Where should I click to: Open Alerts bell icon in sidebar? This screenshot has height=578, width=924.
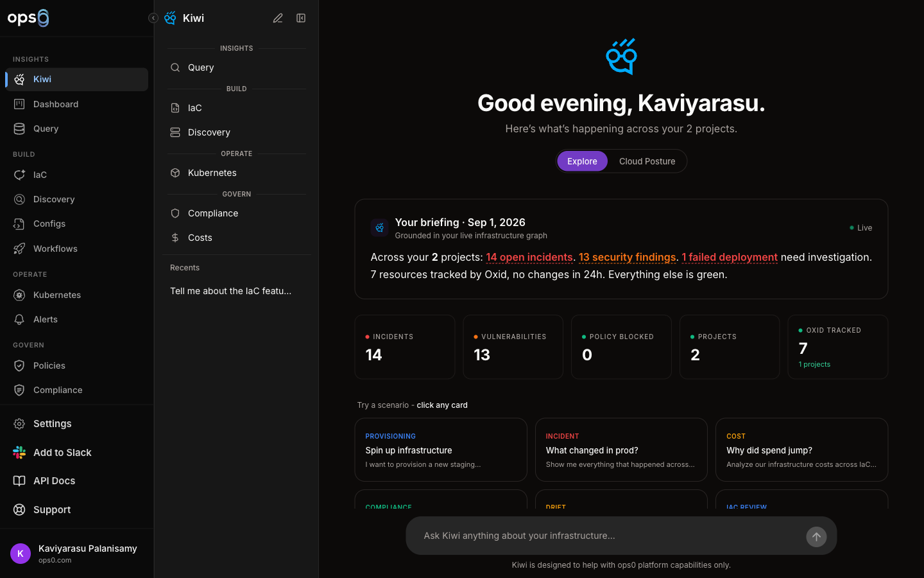pyautogui.click(x=19, y=319)
